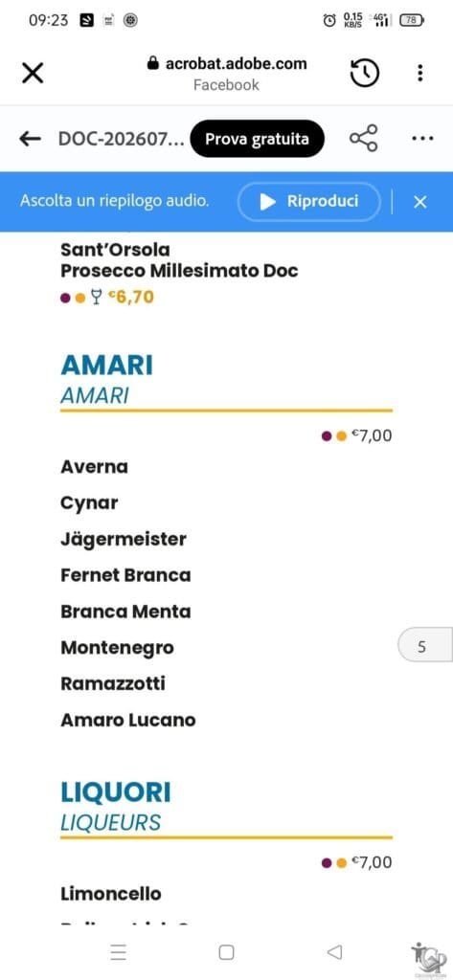Click the Prova gratuita button
453x980 pixels.
258,139
